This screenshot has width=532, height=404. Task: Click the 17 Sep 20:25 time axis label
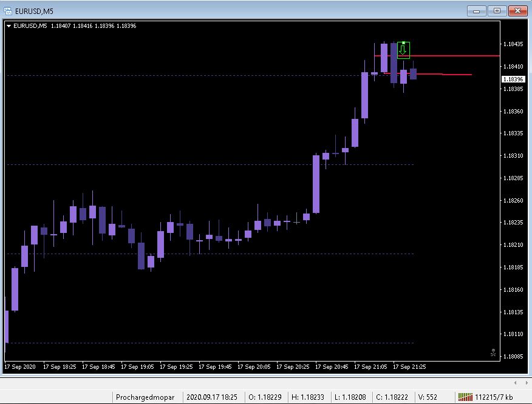293,367
